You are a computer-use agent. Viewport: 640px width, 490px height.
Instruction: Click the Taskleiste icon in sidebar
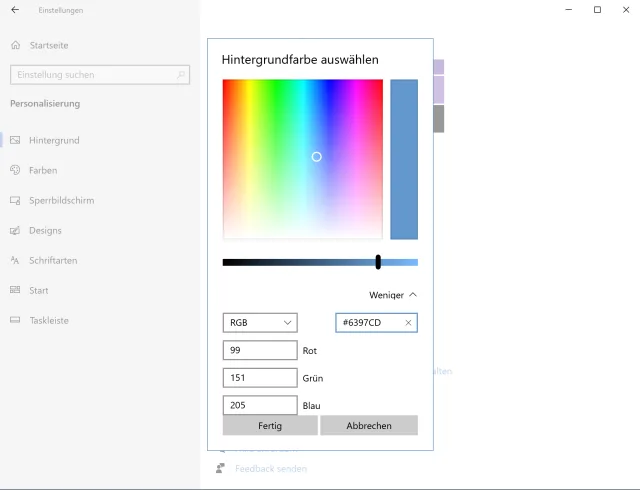pyautogui.click(x=15, y=320)
